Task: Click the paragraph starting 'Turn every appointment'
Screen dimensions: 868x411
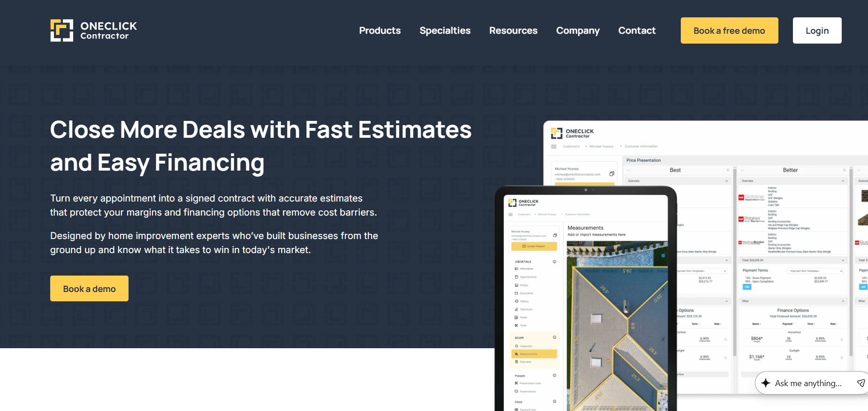Action: click(213, 205)
